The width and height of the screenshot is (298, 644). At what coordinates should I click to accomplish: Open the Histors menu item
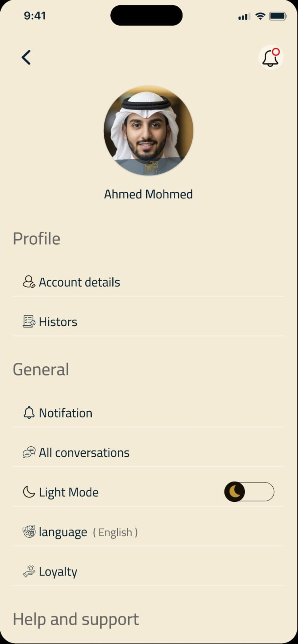148,322
